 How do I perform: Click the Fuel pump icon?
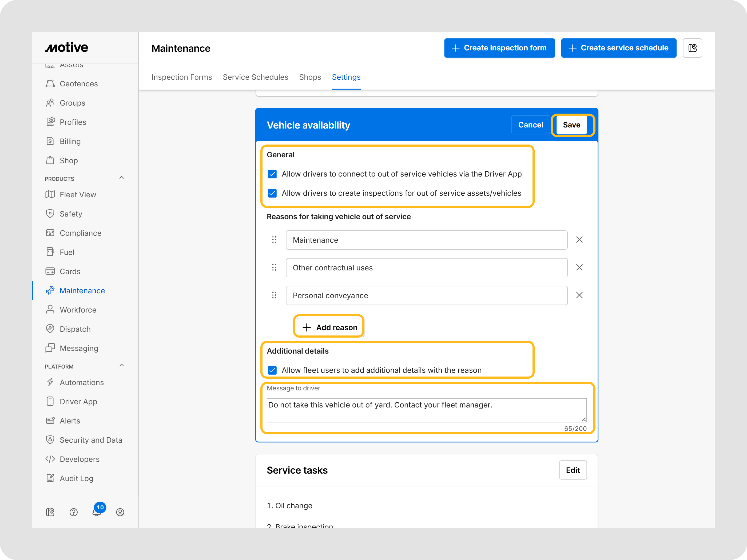[50, 252]
